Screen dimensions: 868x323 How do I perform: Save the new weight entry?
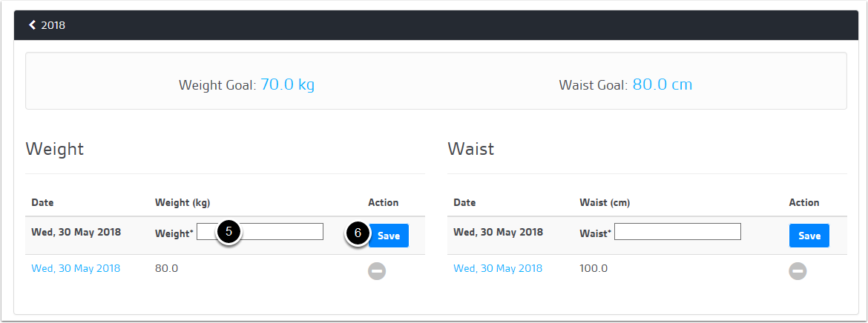[x=389, y=236]
